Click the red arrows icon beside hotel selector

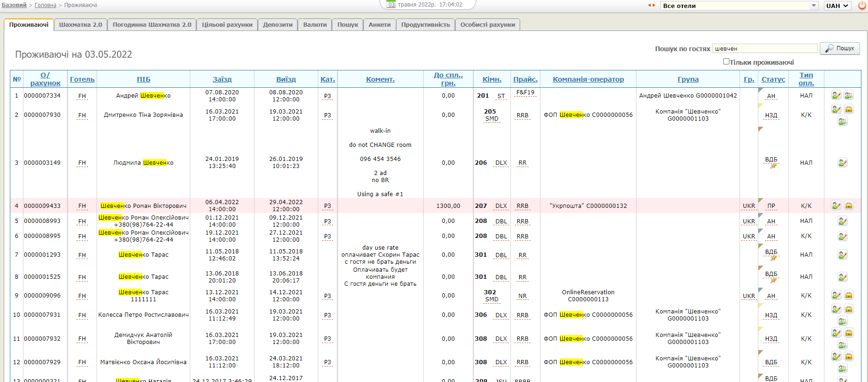point(651,6)
